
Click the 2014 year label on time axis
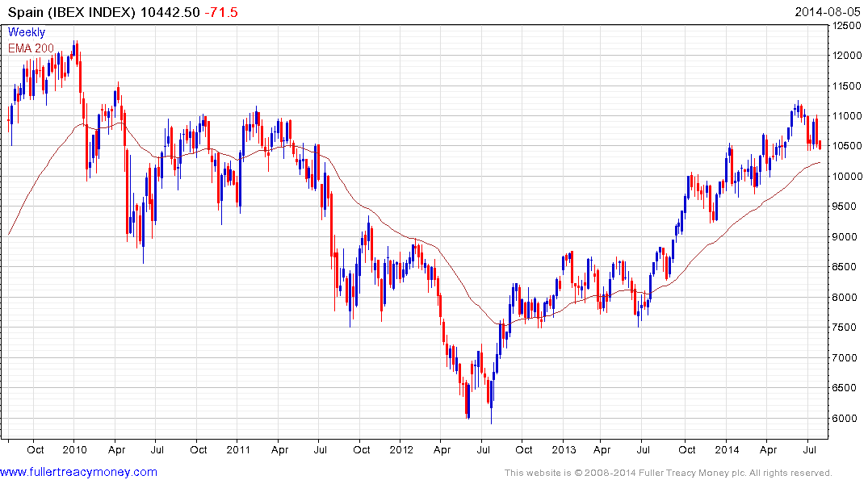(x=727, y=449)
